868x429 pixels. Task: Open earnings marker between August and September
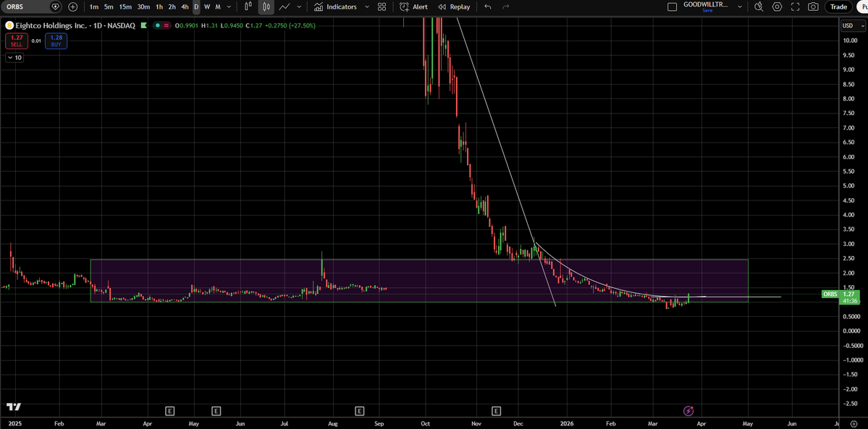click(x=360, y=411)
